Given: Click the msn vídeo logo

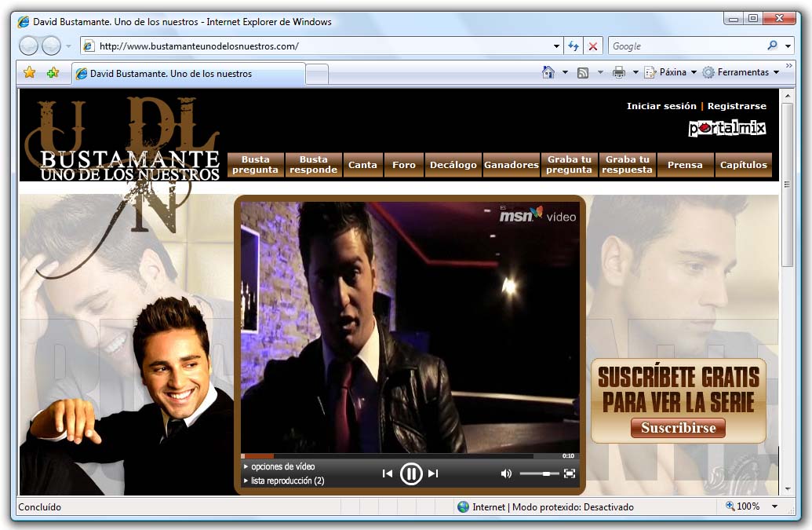Looking at the screenshot, I should (x=537, y=214).
